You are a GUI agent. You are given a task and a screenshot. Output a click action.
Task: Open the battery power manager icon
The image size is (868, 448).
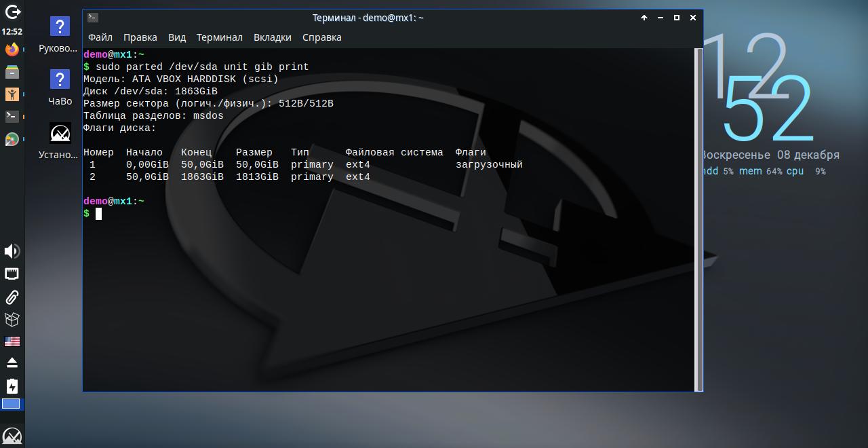click(x=12, y=386)
